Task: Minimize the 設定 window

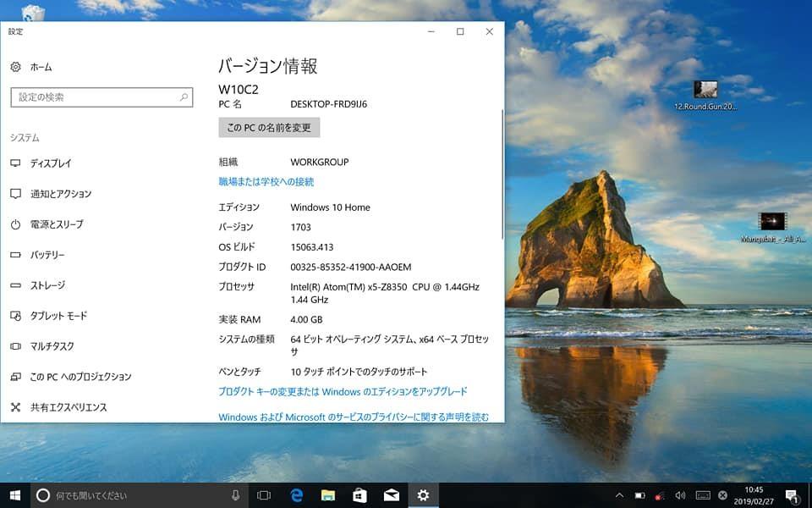Action: pyautogui.click(x=431, y=31)
